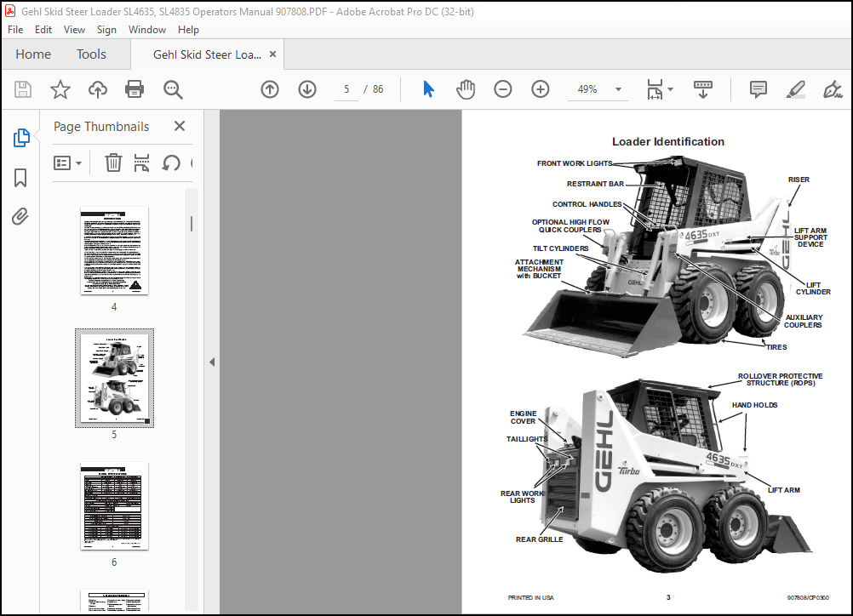Click the 'TAILLIGHTS' label
Image resolution: width=853 pixels, height=616 pixels.
[x=527, y=439]
